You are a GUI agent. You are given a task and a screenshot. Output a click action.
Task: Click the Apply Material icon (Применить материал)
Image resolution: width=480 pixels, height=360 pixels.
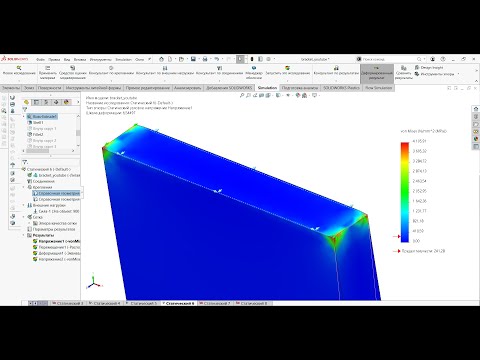click(48, 68)
